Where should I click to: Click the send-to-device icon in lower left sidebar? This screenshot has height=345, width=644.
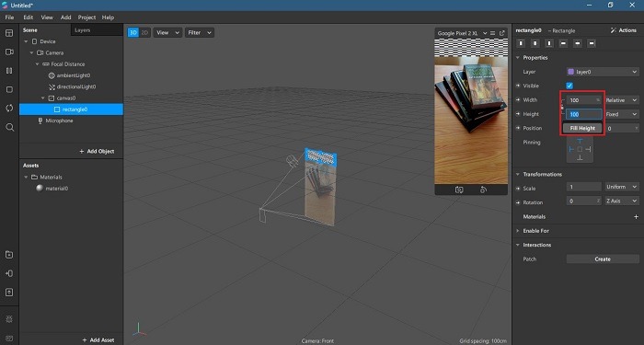pyautogui.click(x=9, y=273)
